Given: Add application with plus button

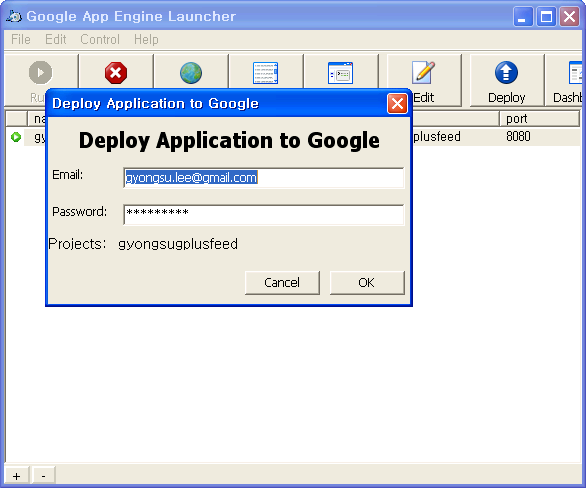Looking at the screenshot, I should tap(16, 476).
